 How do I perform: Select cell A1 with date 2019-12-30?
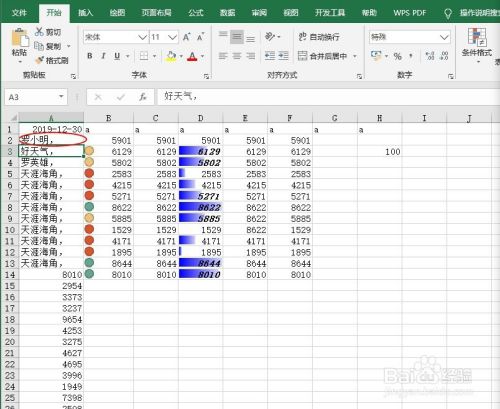pyautogui.click(x=51, y=129)
